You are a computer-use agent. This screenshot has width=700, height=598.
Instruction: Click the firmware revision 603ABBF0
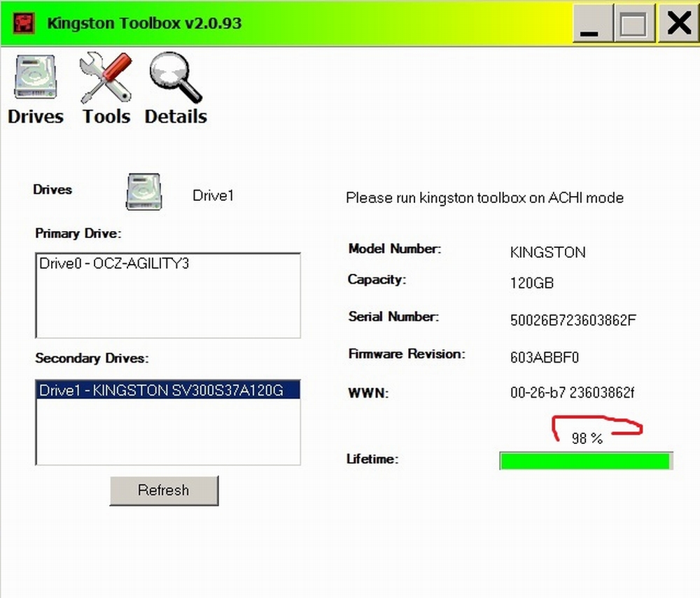pyautogui.click(x=545, y=357)
